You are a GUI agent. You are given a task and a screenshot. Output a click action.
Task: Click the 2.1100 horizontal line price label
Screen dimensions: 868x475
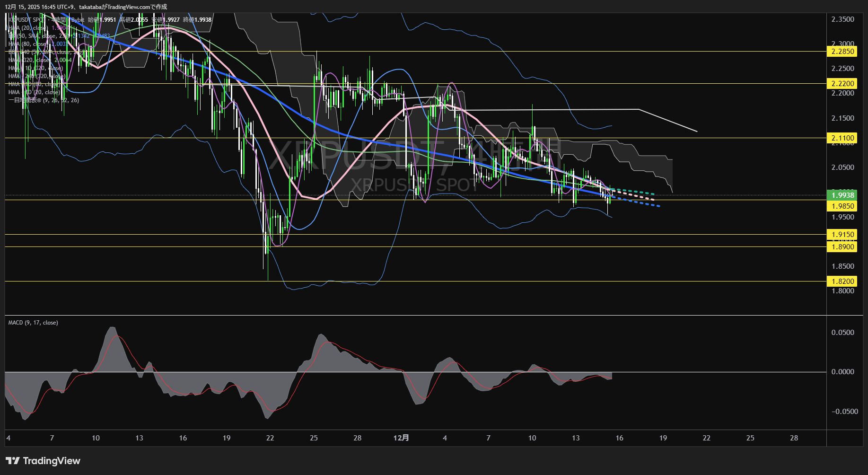(x=842, y=138)
